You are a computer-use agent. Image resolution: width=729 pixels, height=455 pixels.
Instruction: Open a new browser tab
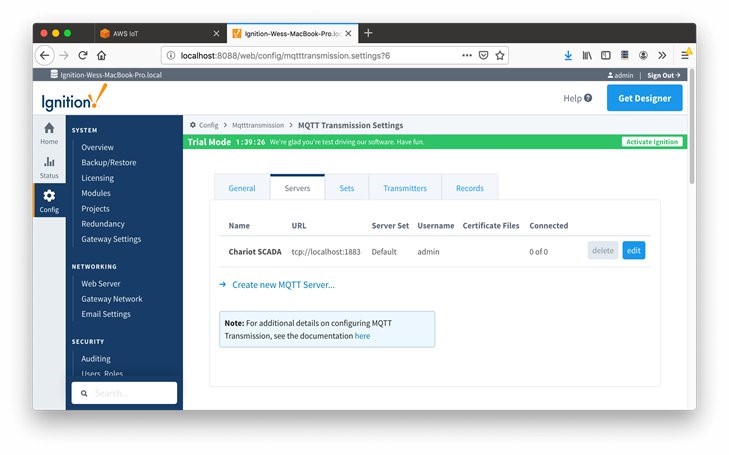(368, 33)
